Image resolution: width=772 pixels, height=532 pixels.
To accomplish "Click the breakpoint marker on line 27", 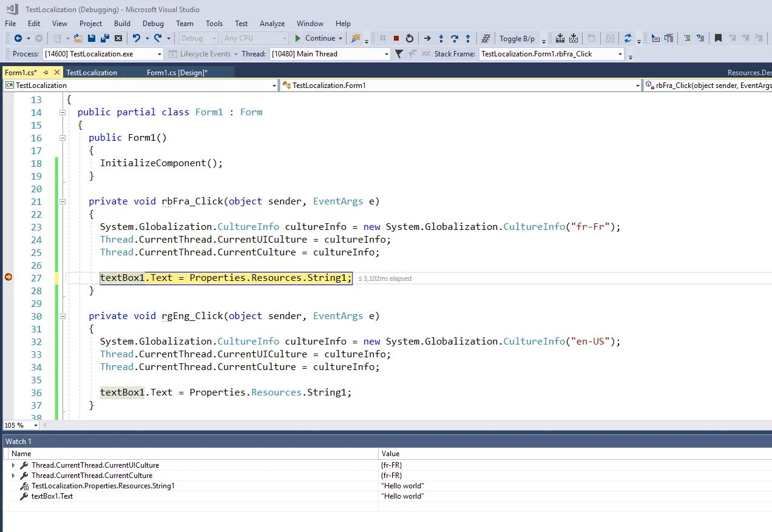I will tap(8, 277).
